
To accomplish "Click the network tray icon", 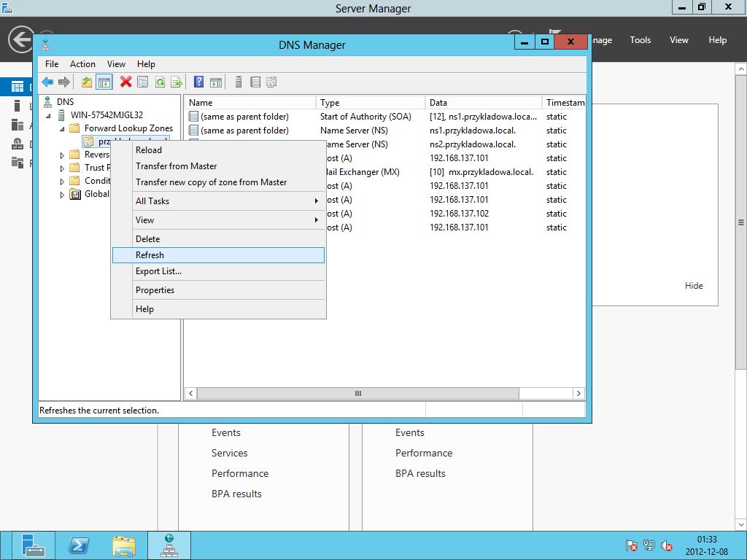I will pos(649,545).
